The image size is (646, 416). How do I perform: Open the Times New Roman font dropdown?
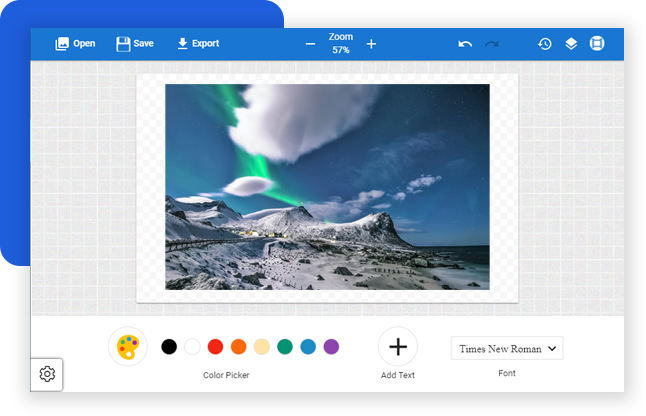(x=507, y=348)
